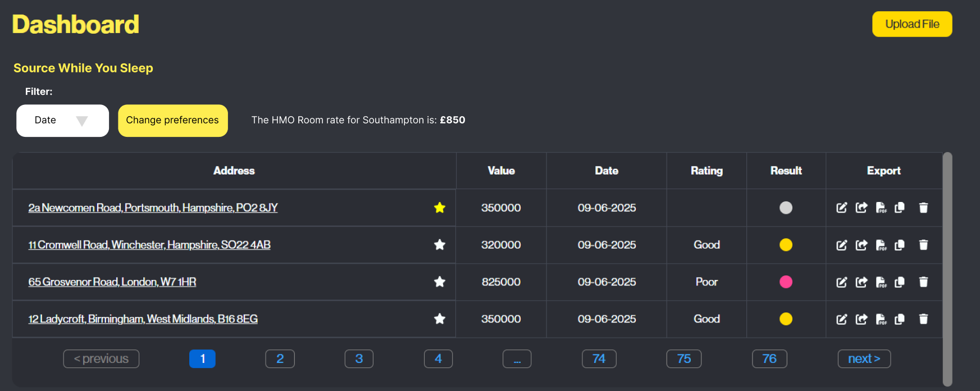Toggle favorite star for 11 Cromwell Road
Image resolution: width=980 pixels, height=391 pixels.
(x=440, y=245)
